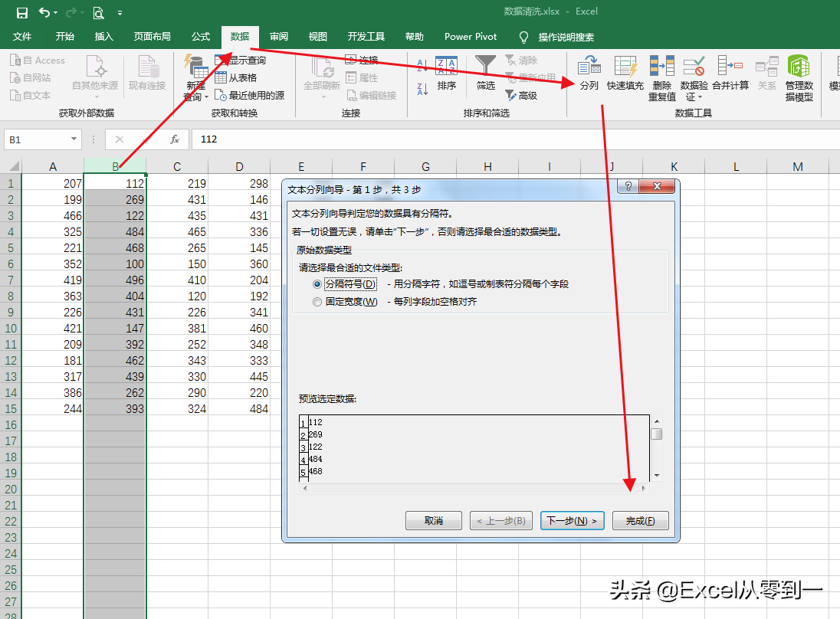Click the Name Box showing B1
Viewport: 840px width, 619px height.
[x=37, y=139]
